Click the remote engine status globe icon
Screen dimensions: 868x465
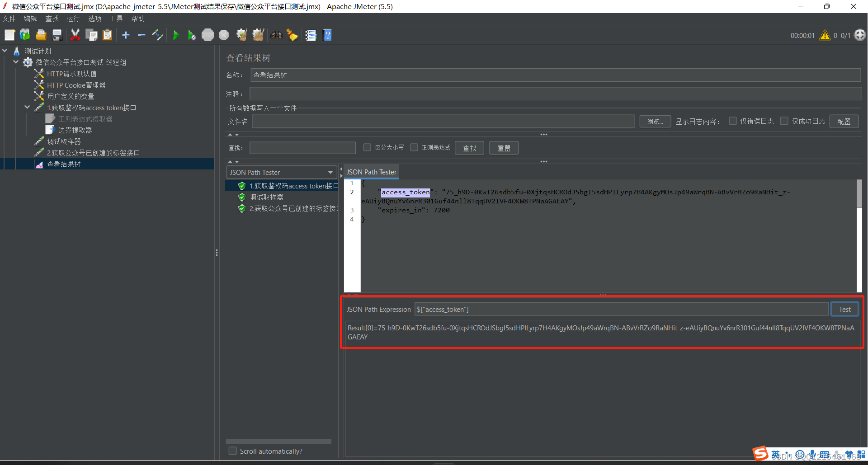coord(860,35)
